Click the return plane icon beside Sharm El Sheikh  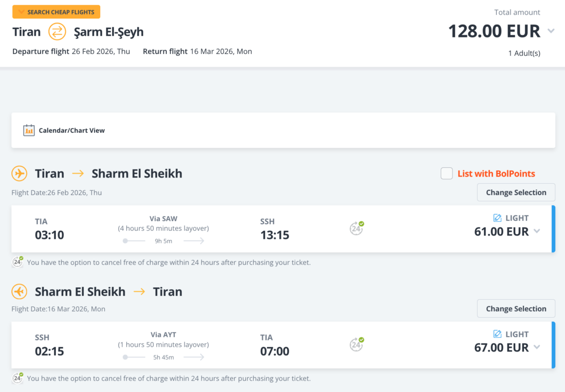click(x=20, y=291)
